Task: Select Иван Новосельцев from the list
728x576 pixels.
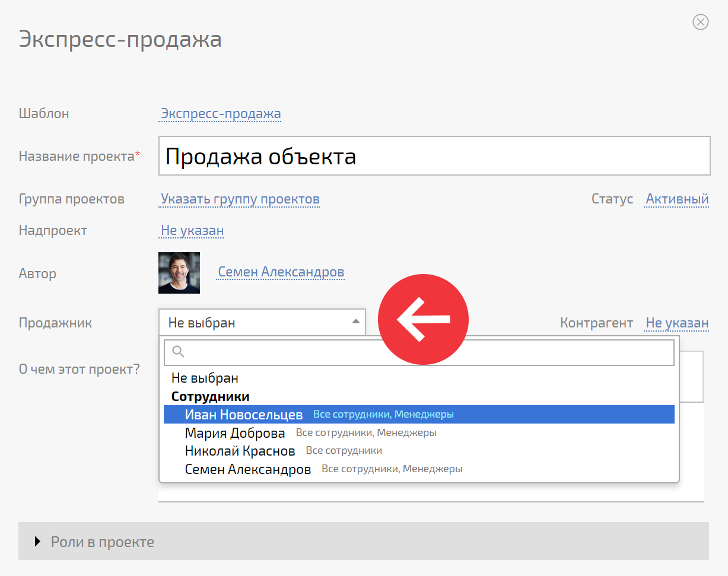Action: [x=419, y=415]
